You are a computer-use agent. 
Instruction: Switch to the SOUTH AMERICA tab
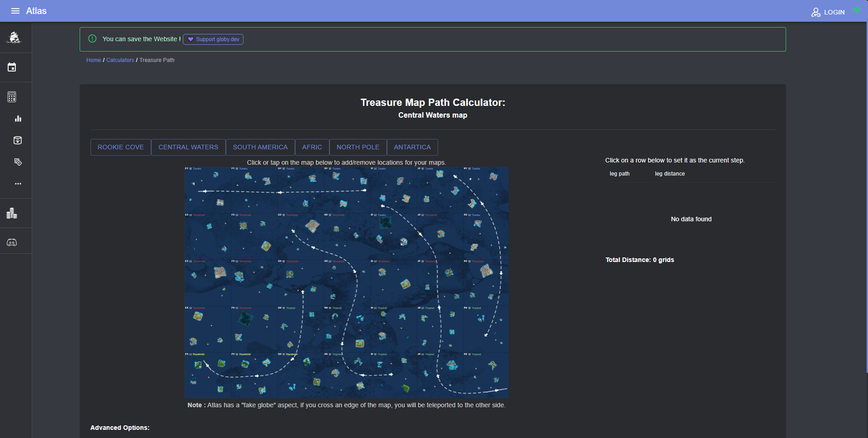(260, 147)
